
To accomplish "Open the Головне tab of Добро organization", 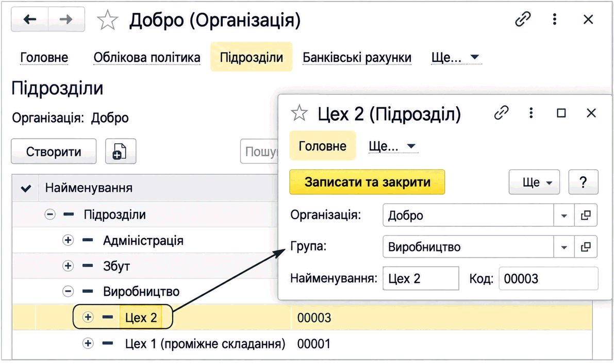I will (x=44, y=57).
